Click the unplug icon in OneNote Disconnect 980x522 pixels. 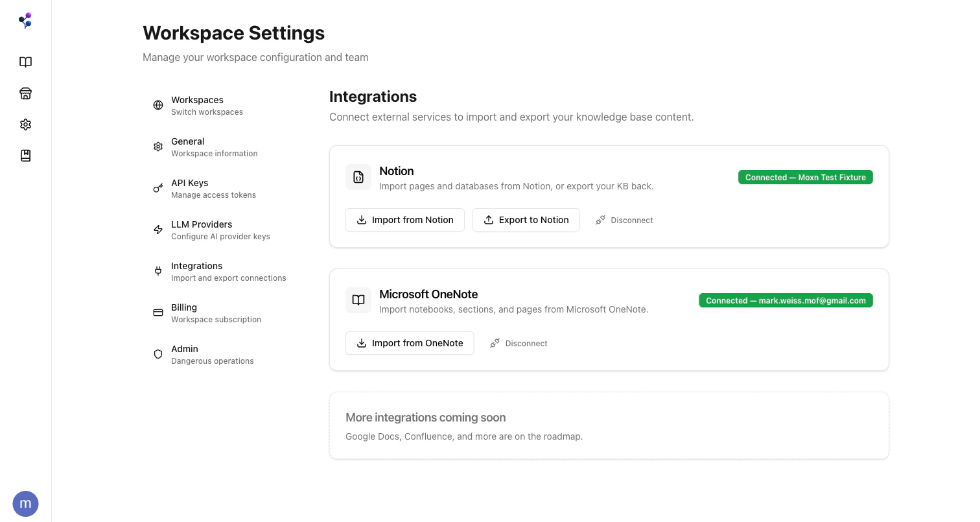click(495, 343)
